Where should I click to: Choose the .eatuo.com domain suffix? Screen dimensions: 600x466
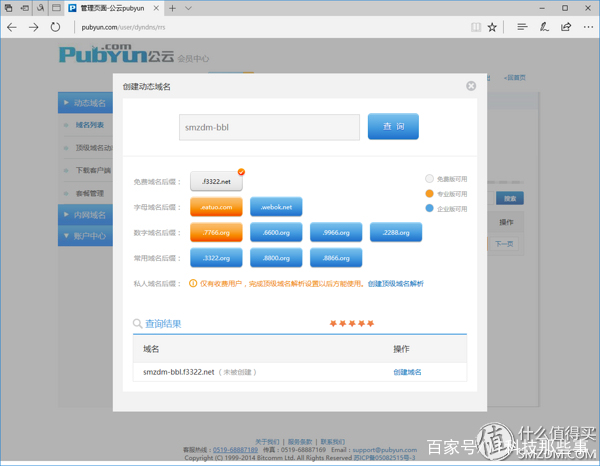tap(216, 207)
